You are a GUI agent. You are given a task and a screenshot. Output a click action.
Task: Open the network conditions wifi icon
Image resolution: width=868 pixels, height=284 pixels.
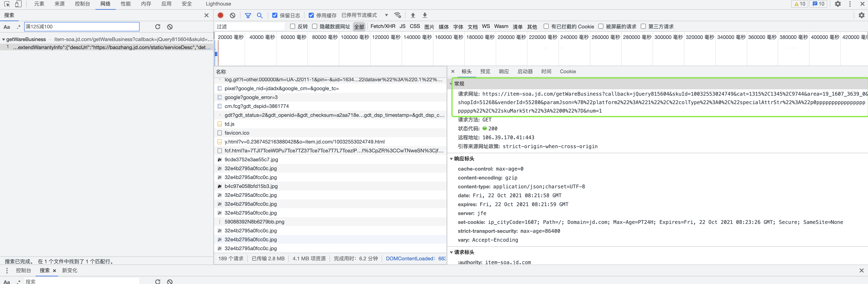[398, 15]
